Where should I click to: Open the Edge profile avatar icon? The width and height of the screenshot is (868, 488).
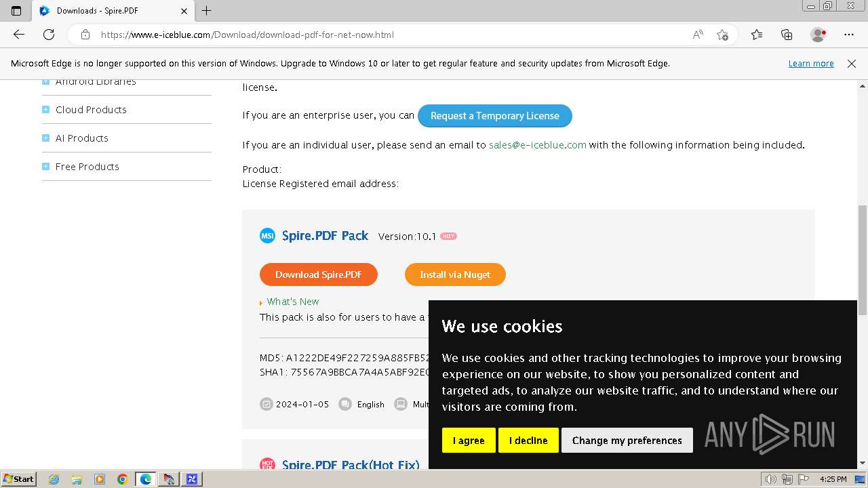pos(818,35)
